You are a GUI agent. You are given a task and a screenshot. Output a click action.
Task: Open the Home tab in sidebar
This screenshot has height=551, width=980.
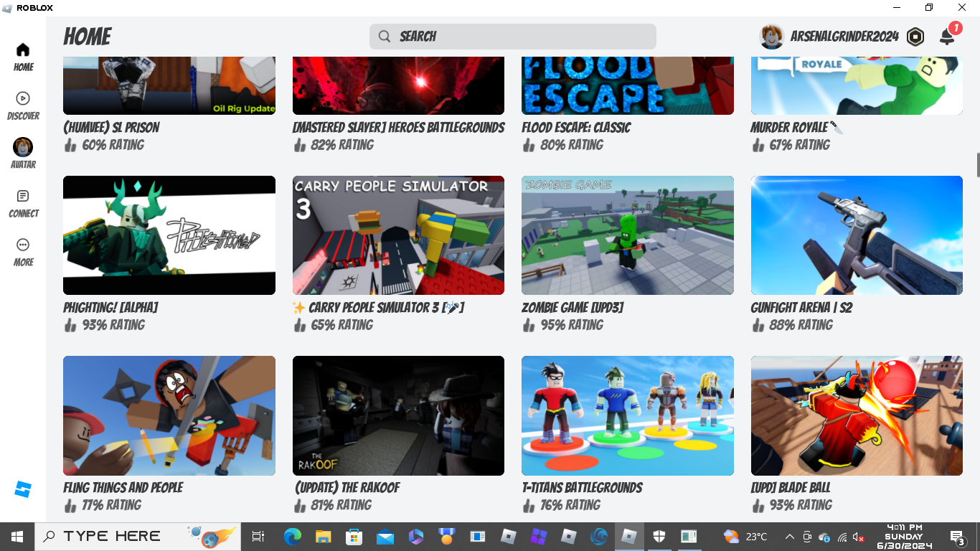(x=23, y=57)
